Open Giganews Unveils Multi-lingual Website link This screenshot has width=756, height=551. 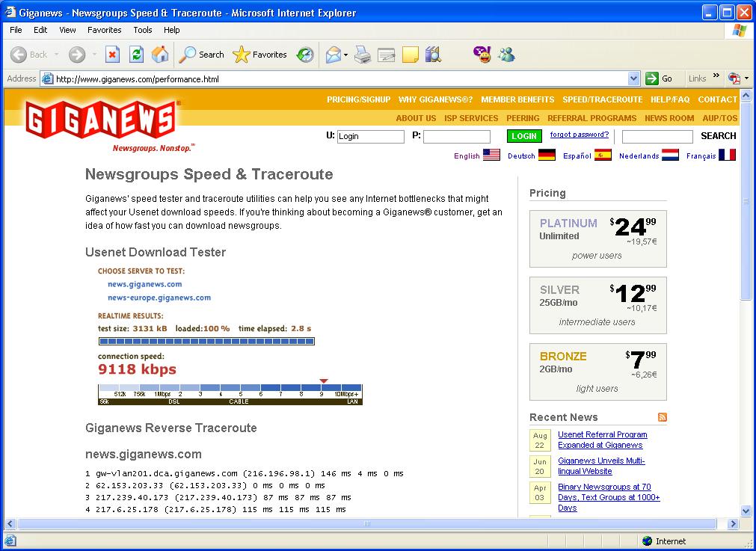click(x=601, y=466)
